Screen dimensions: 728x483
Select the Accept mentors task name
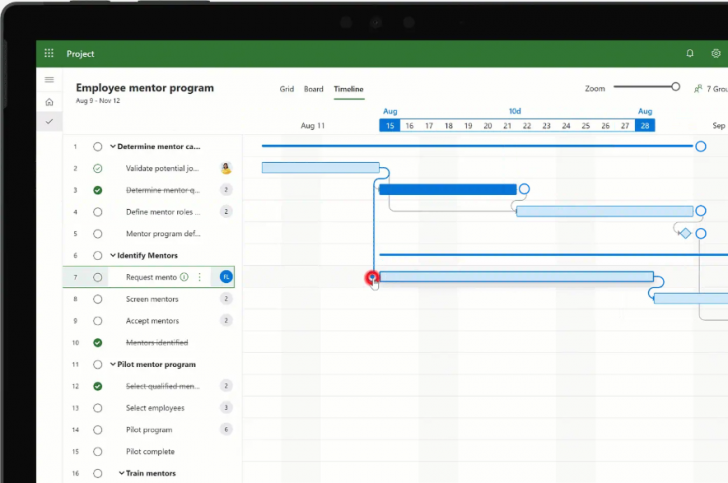click(152, 321)
